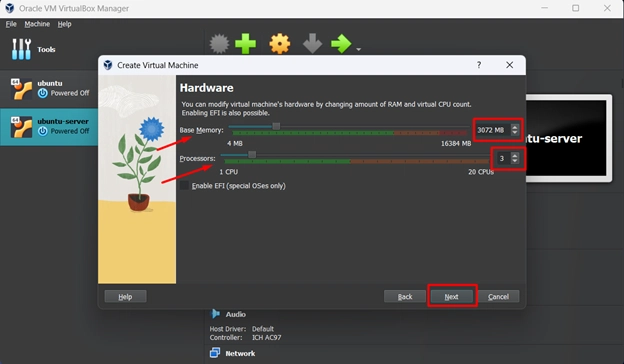624x364 pixels.
Task: Open the Machine menu
Action: click(x=37, y=24)
